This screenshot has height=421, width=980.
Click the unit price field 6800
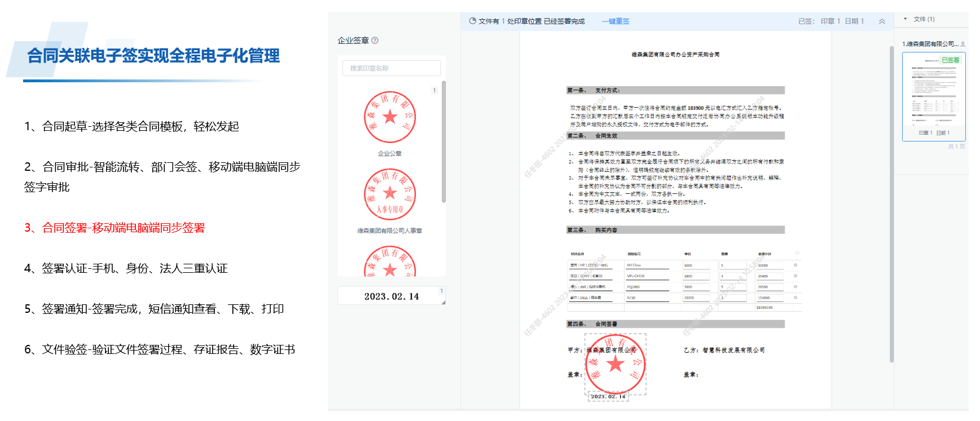point(697,276)
